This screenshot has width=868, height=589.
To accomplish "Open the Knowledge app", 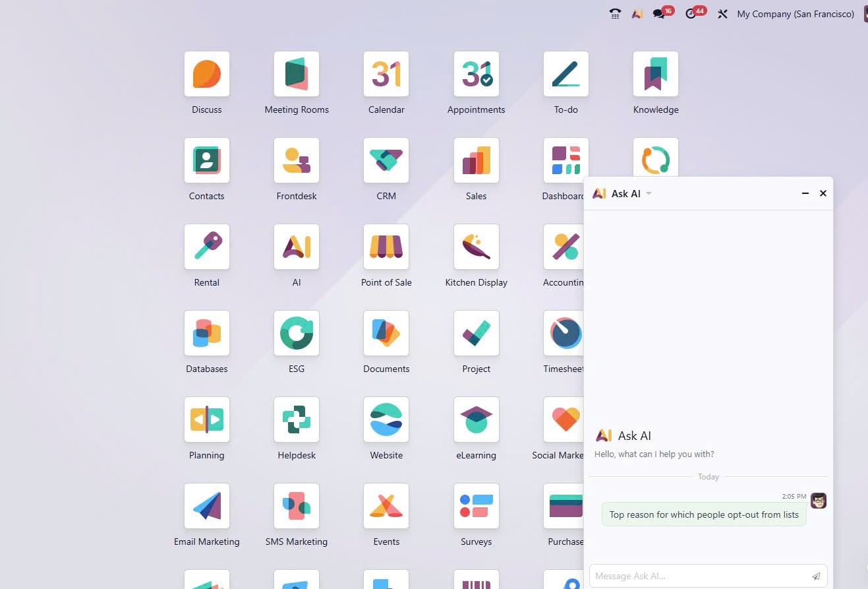I will 655,74.
